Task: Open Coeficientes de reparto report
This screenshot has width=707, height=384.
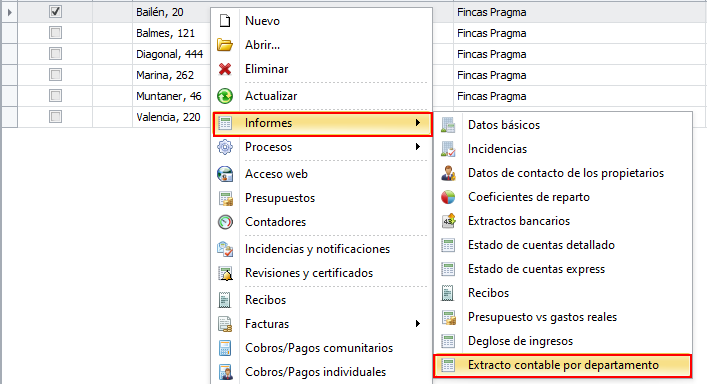Action: click(x=528, y=197)
